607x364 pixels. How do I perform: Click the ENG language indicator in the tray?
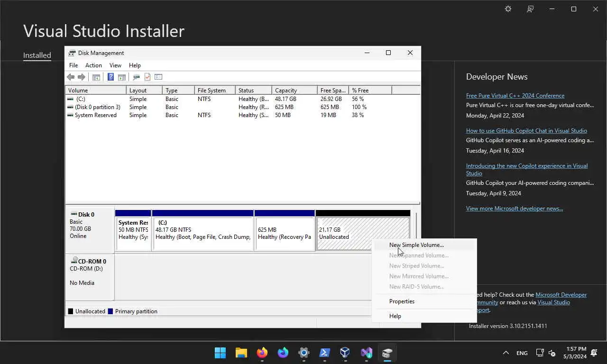pos(522,353)
